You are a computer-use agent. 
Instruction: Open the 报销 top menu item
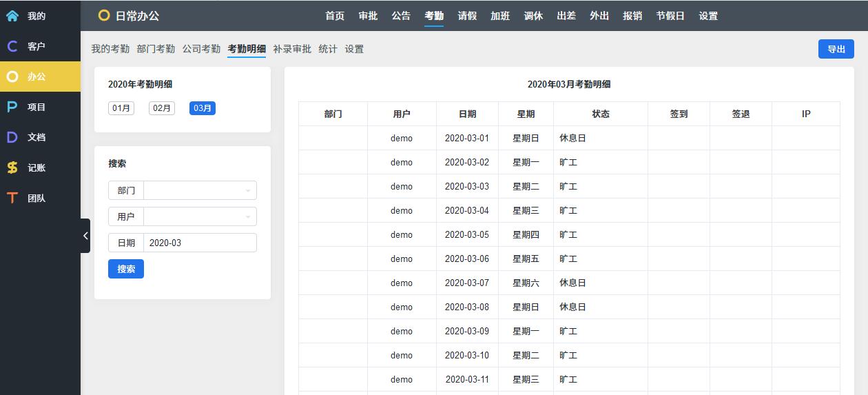pos(632,16)
